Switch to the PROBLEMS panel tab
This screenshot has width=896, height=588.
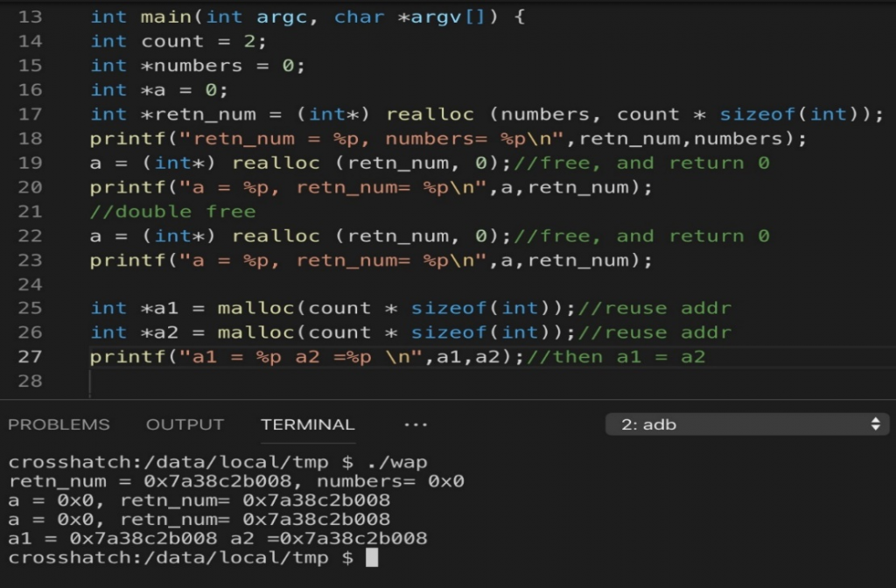(59, 425)
